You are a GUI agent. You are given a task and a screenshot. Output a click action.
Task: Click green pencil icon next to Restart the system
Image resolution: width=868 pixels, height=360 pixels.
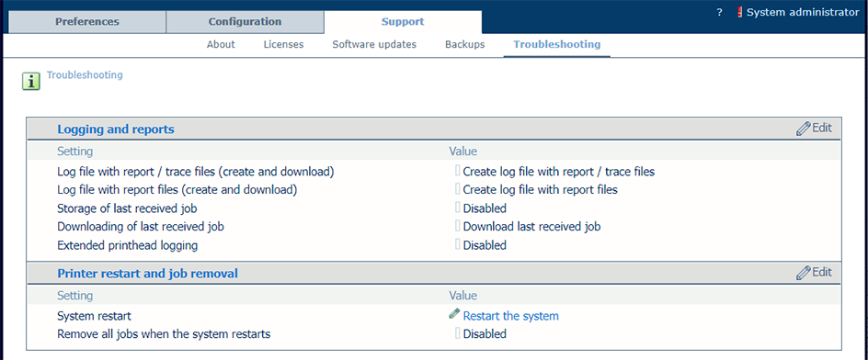tap(454, 314)
